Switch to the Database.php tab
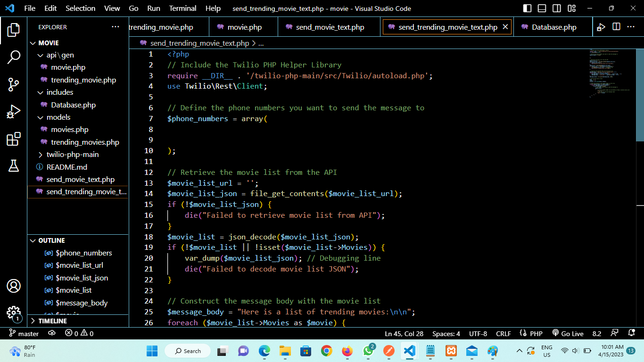The height and width of the screenshot is (362, 644). (554, 27)
